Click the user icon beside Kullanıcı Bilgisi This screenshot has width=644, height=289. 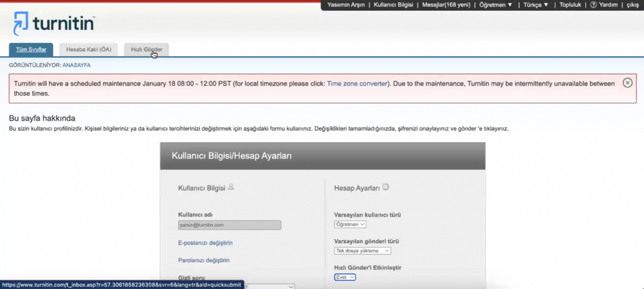click(231, 187)
